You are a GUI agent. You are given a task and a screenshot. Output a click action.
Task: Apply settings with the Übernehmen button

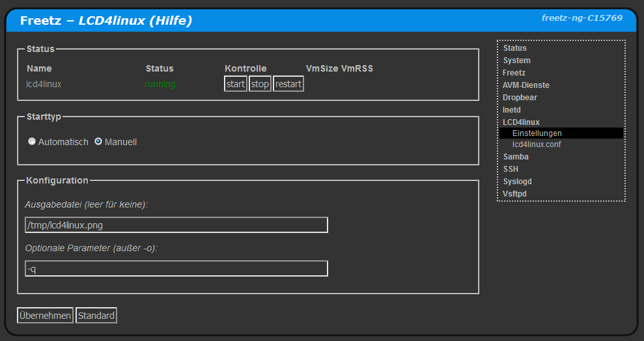(x=46, y=316)
